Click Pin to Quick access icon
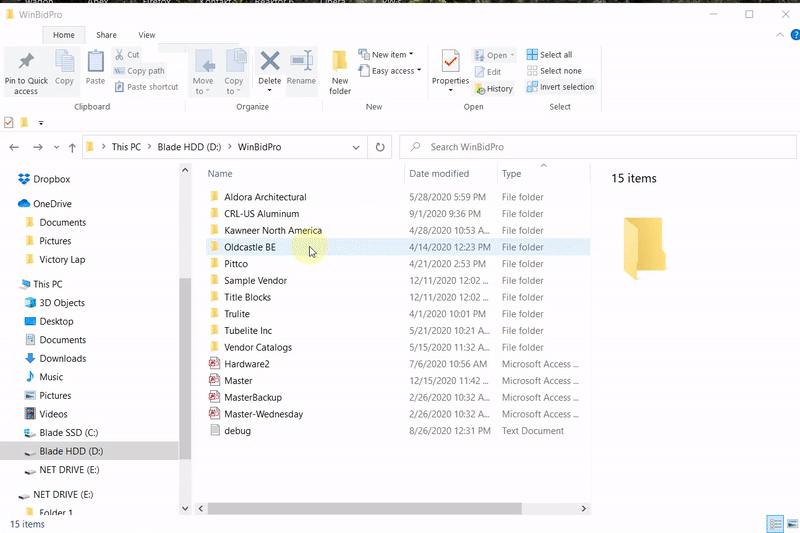 click(x=26, y=61)
